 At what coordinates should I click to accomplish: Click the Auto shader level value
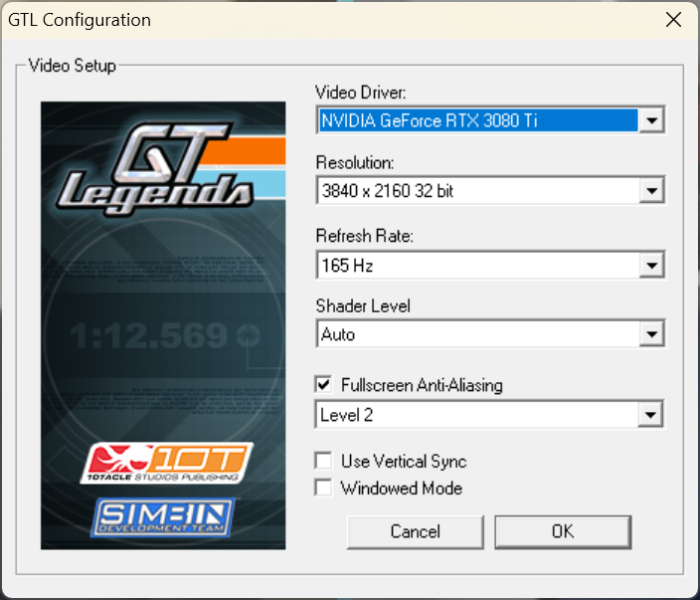click(338, 334)
